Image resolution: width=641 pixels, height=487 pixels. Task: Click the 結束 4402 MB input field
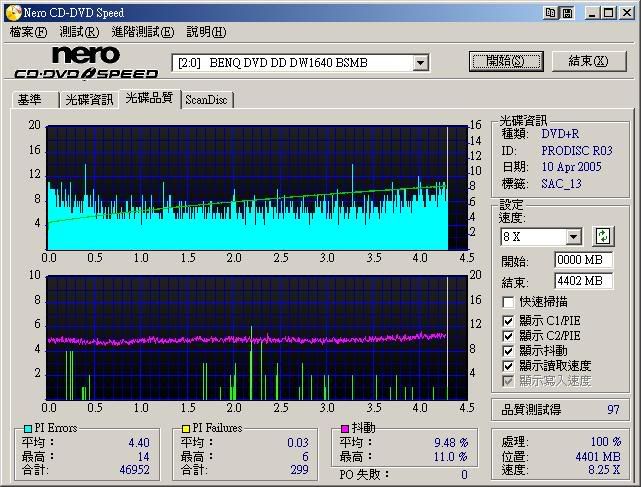(583, 281)
